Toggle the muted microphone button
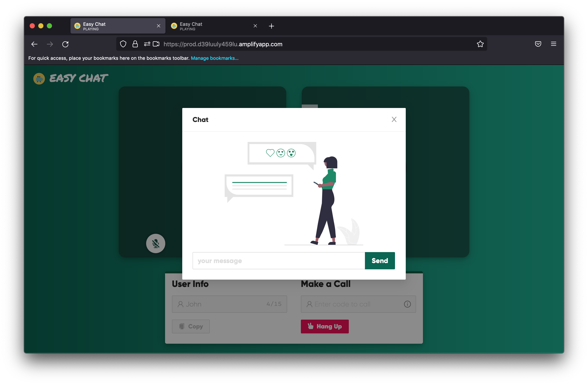Image resolution: width=588 pixels, height=385 pixels. 155,243
